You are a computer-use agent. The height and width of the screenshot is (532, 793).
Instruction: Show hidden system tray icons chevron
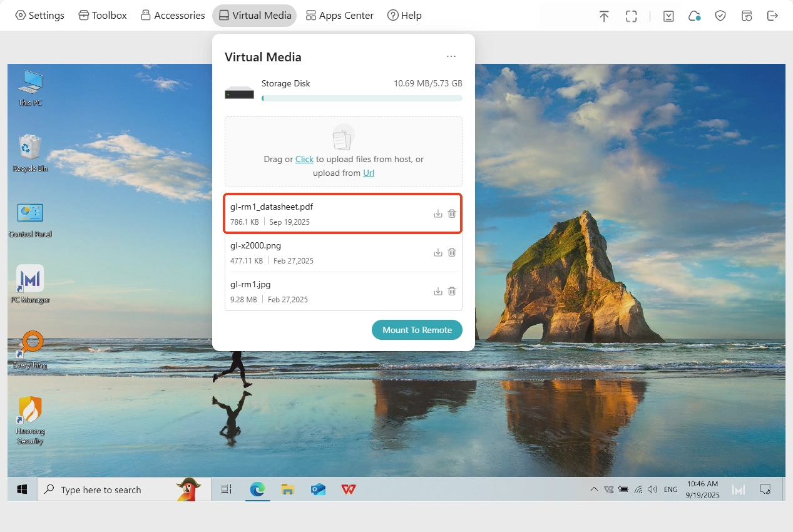pyautogui.click(x=594, y=489)
